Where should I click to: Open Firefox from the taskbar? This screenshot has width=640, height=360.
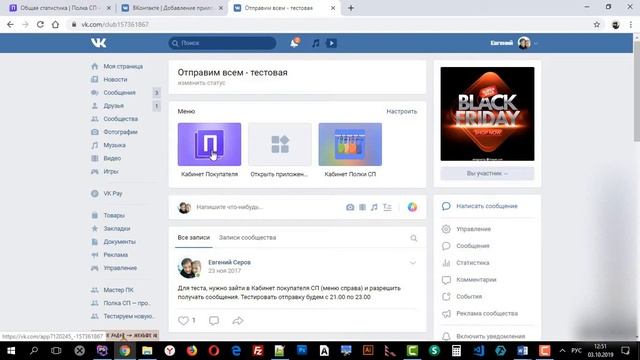click(x=191, y=351)
